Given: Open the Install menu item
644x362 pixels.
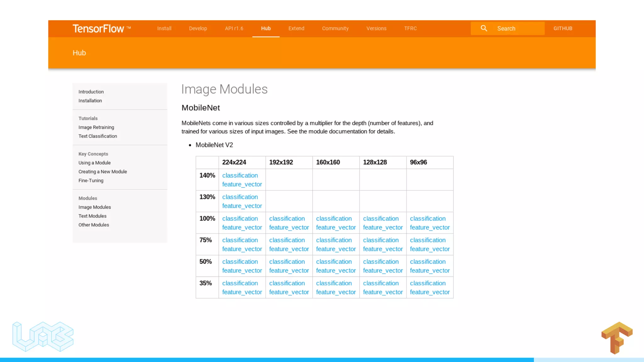Looking at the screenshot, I should 164,29.
